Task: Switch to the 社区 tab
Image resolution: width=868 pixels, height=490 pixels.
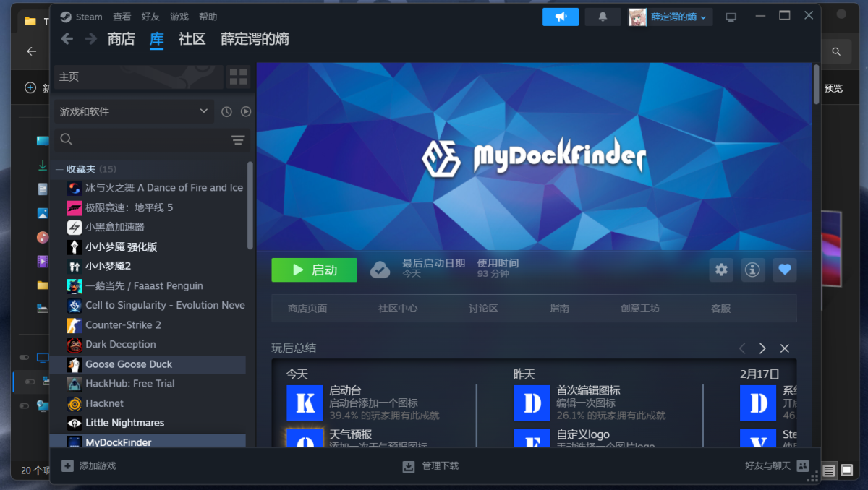Action: point(192,39)
